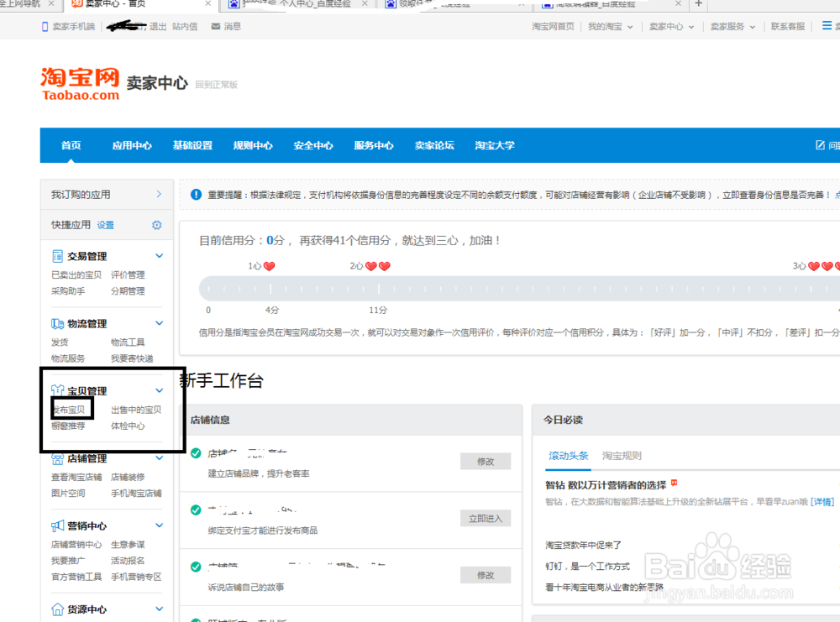This screenshot has width=840, height=622.
Task: Open the 生意参谋 link
Action: click(x=128, y=545)
